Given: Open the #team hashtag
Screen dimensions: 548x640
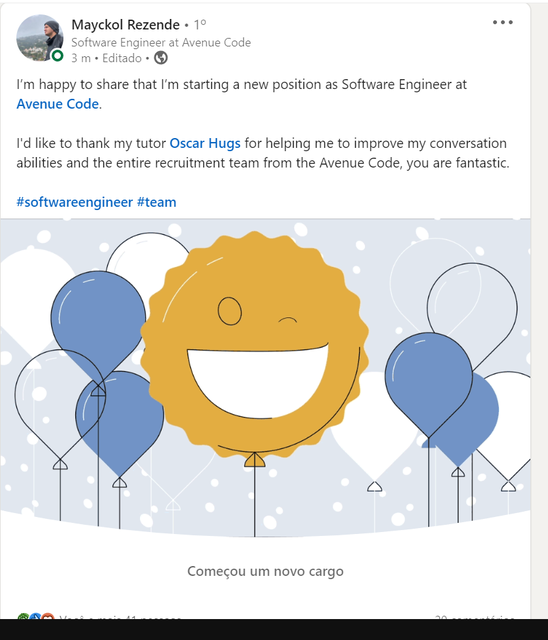Looking at the screenshot, I should (x=157, y=202).
